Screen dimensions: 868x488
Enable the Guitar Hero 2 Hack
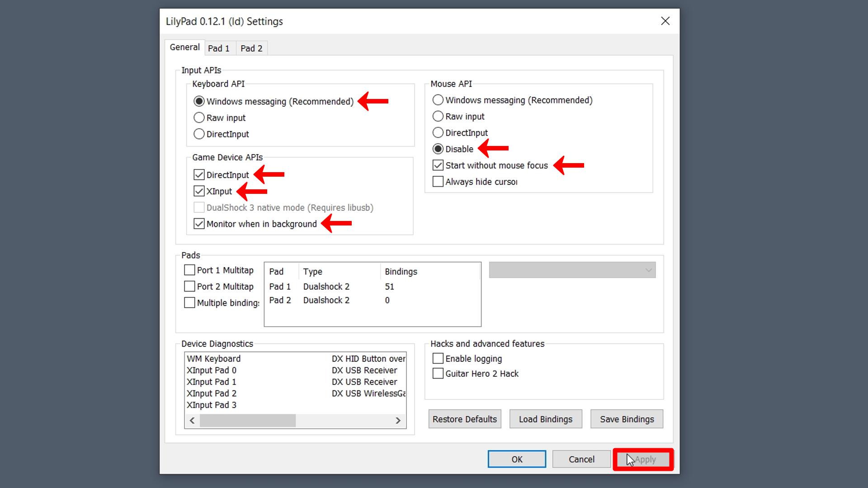pyautogui.click(x=438, y=374)
